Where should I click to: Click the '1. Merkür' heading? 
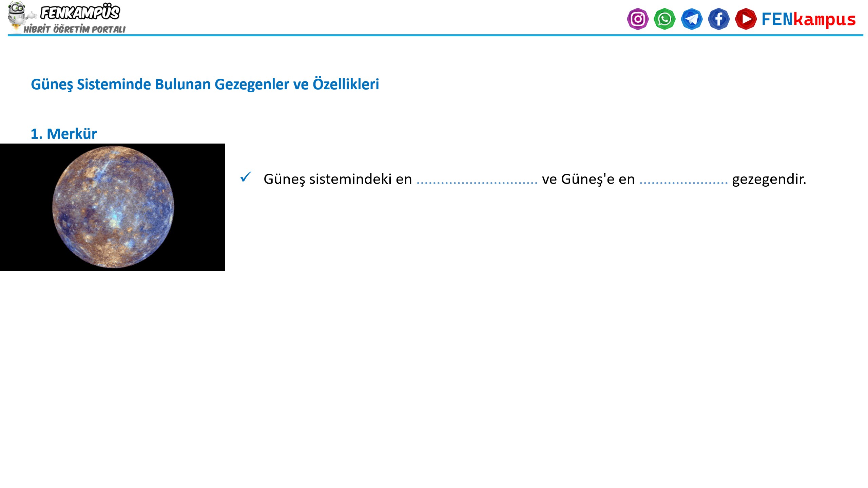coord(64,134)
